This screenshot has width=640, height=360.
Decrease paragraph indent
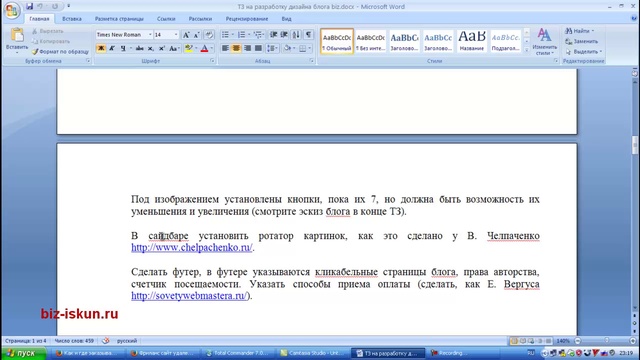pyautogui.click(x=273, y=35)
